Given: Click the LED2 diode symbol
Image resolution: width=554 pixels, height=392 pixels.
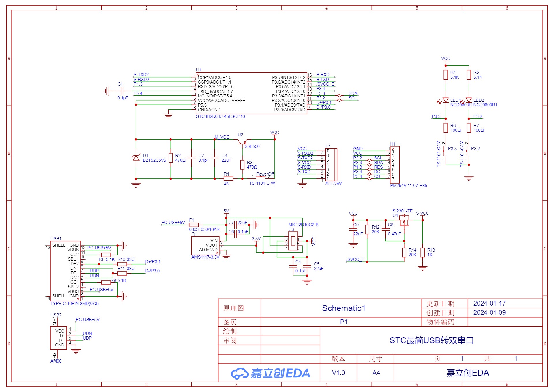Looking at the screenshot, I should click(469, 100).
